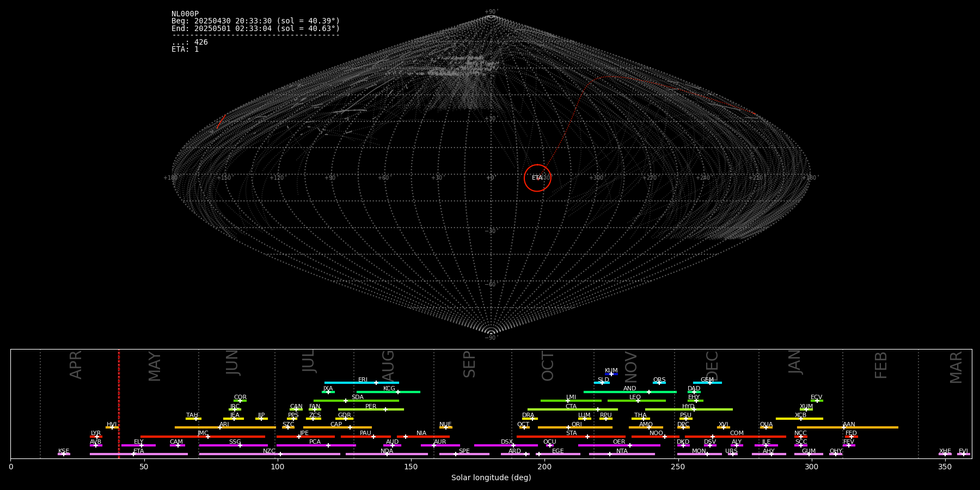
Task: Click the NTA shower bar
Action: 622,454
